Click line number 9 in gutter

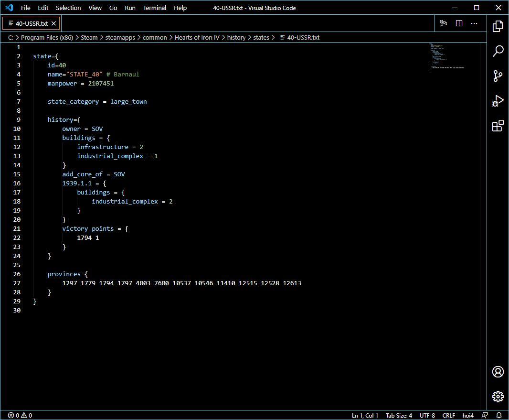[x=19, y=119]
